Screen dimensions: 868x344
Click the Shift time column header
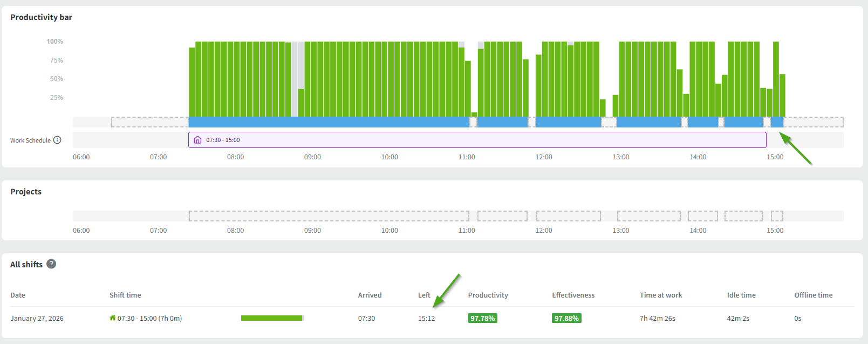coord(125,295)
